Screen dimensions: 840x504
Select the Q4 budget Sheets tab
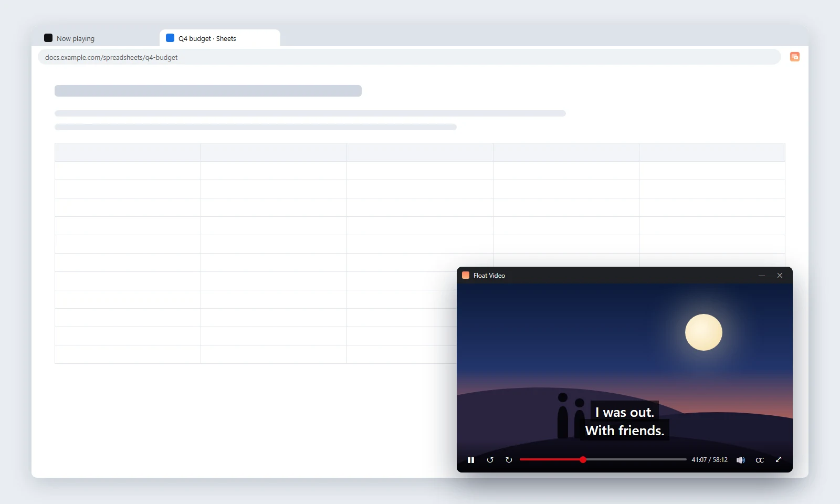219,38
